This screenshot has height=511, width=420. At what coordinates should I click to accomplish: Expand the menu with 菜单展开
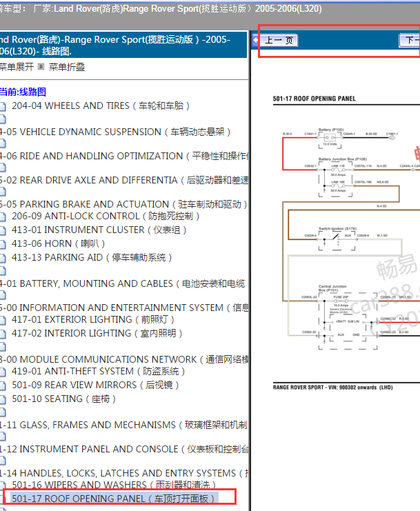click(17, 67)
